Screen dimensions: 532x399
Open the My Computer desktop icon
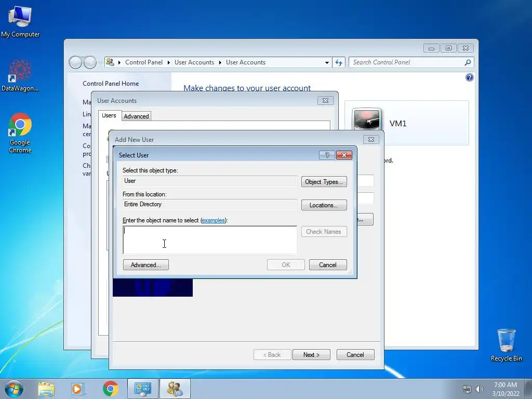20,21
